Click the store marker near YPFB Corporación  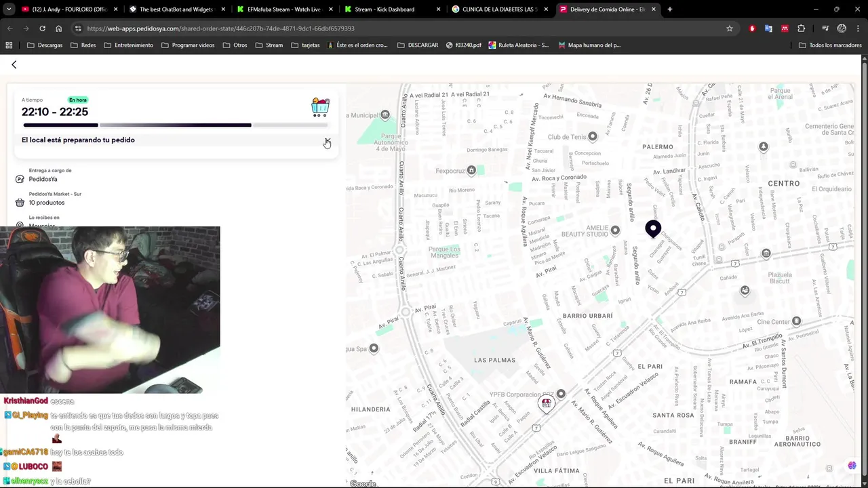pos(546,404)
